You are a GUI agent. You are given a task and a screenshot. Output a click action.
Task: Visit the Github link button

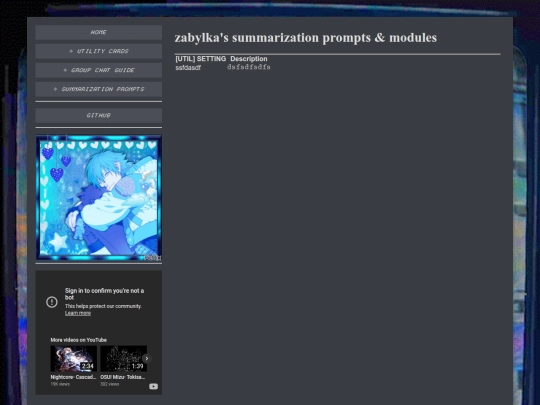tap(98, 115)
